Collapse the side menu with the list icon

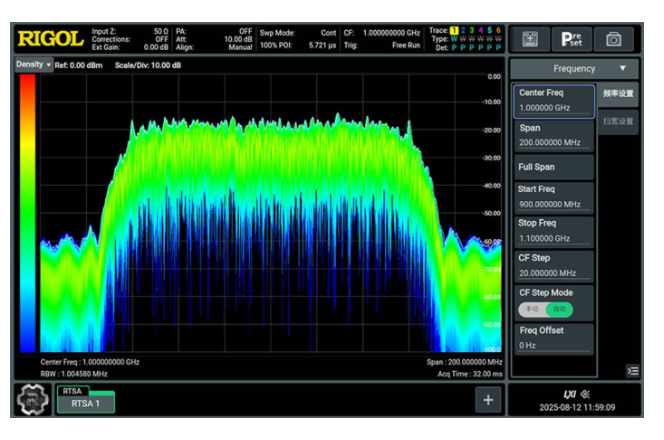(x=633, y=371)
